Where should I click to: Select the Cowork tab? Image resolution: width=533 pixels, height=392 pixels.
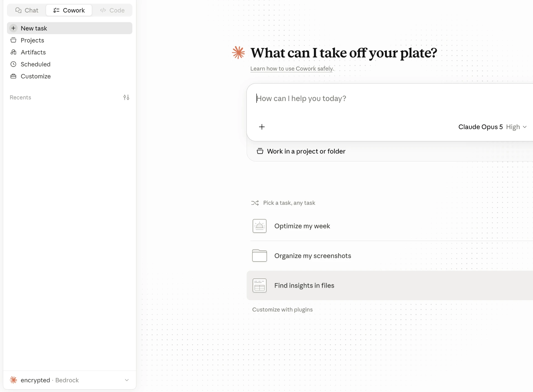[69, 10]
